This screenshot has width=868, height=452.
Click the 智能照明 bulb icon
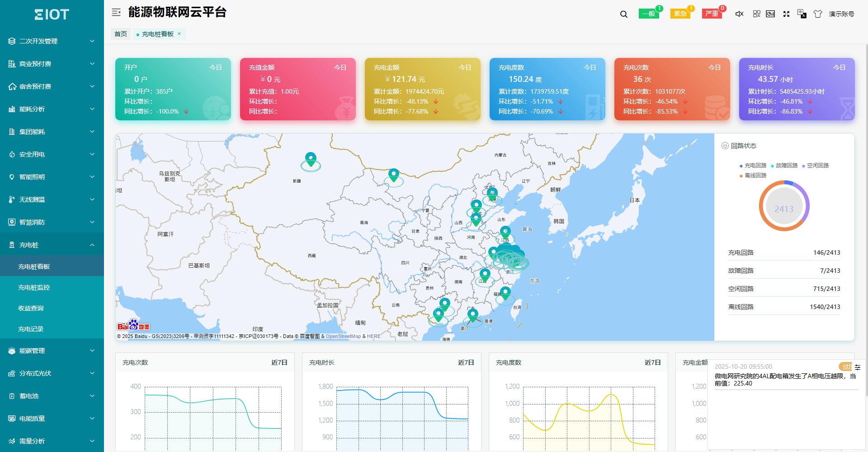(12, 177)
